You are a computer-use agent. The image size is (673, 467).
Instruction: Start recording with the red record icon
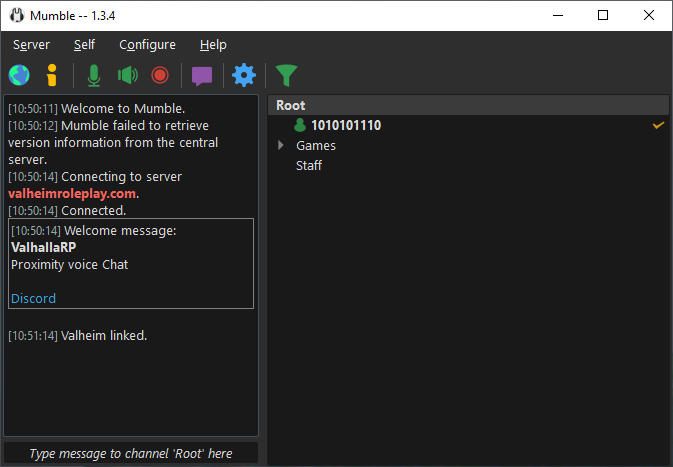click(160, 75)
